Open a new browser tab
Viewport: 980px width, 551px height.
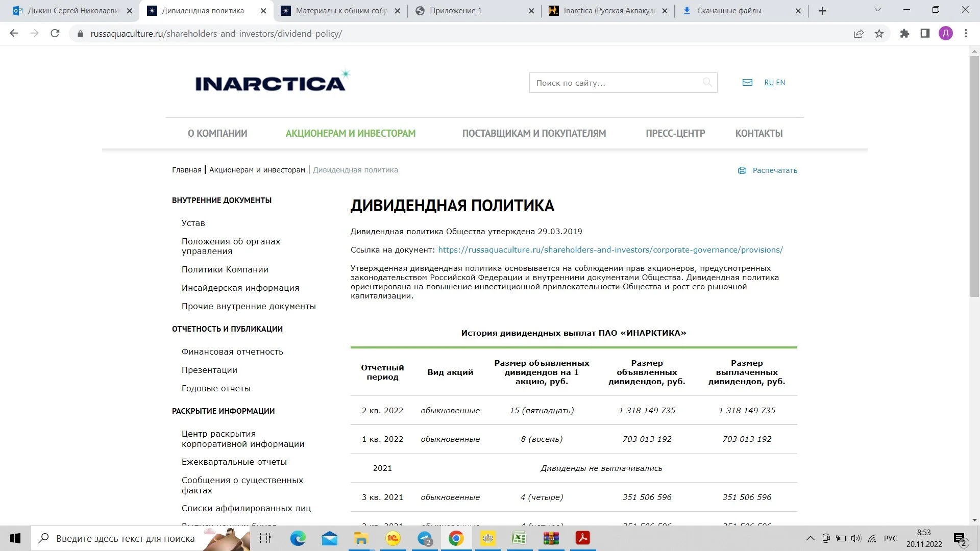click(x=822, y=11)
